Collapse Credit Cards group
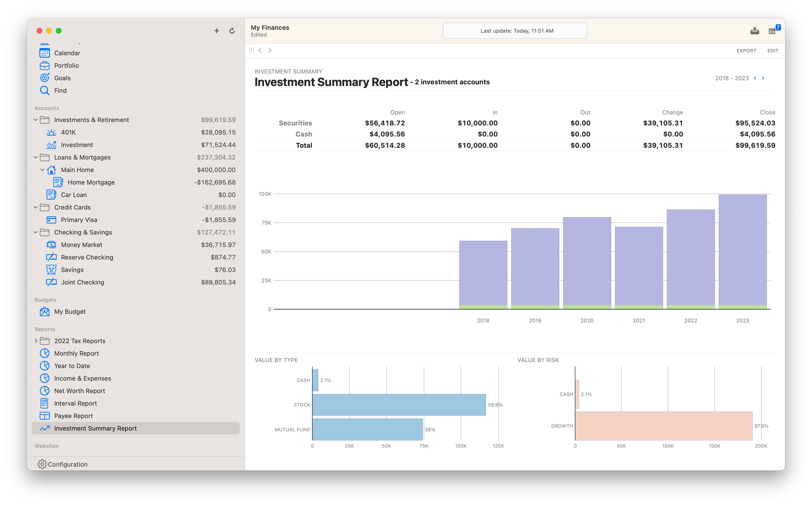 click(36, 208)
